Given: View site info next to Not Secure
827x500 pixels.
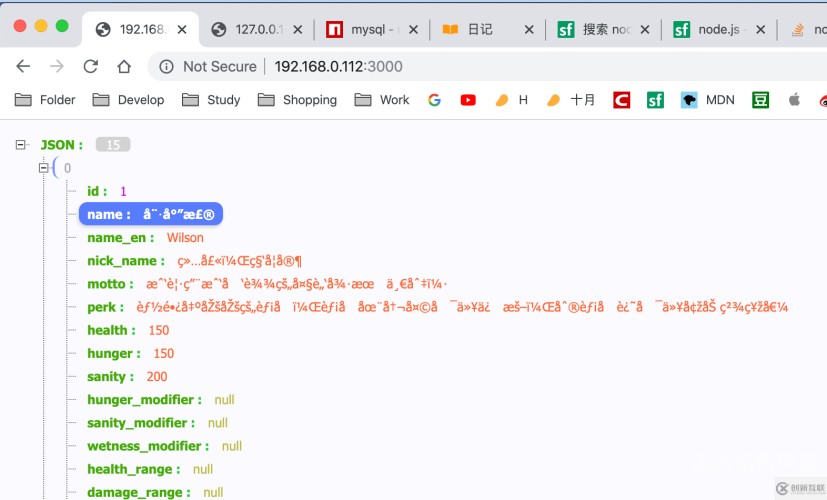Looking at the screenshot, I should pyautogui.click(x=166, y=66).
